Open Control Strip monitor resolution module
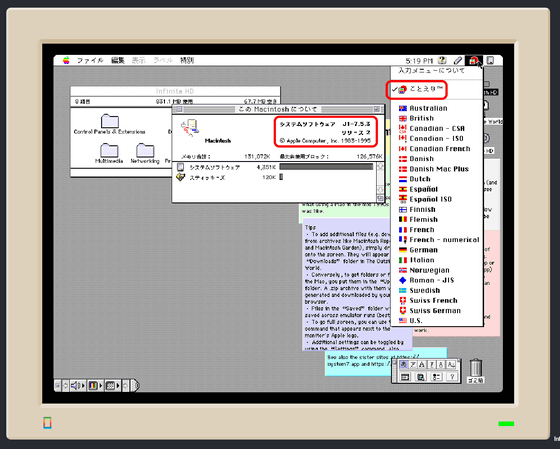Viewport: 560px width, 449px height. (x=112, y=386)
